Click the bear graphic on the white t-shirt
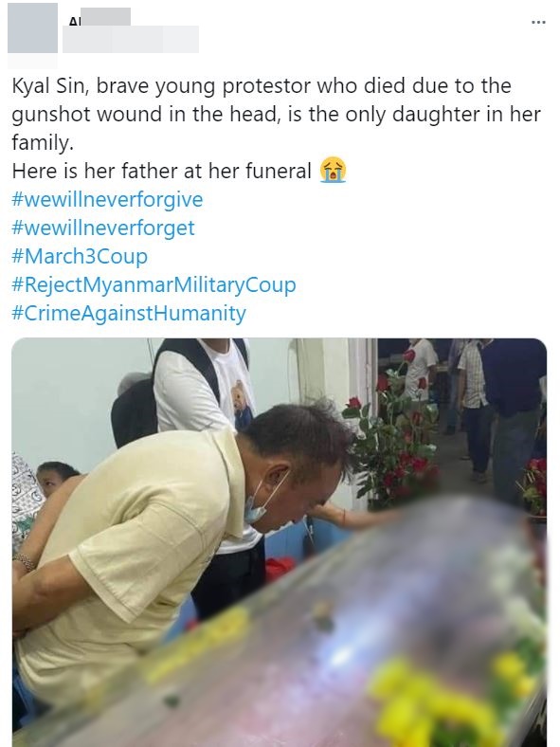Viewport: 560px width, 747px height. click(243, 405)
